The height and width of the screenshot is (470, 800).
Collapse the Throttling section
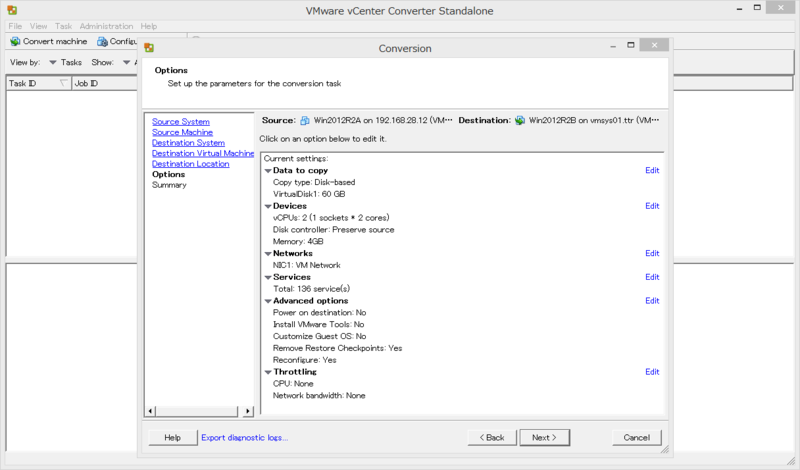pos(268,373)
